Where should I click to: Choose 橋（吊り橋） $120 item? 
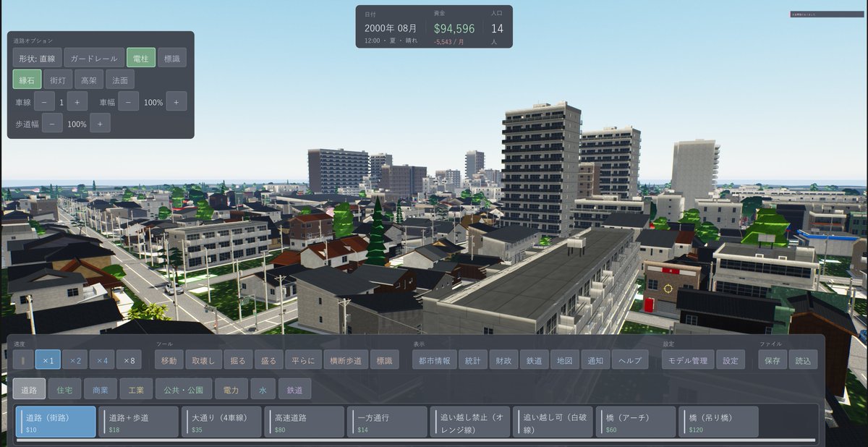[718, 422]
